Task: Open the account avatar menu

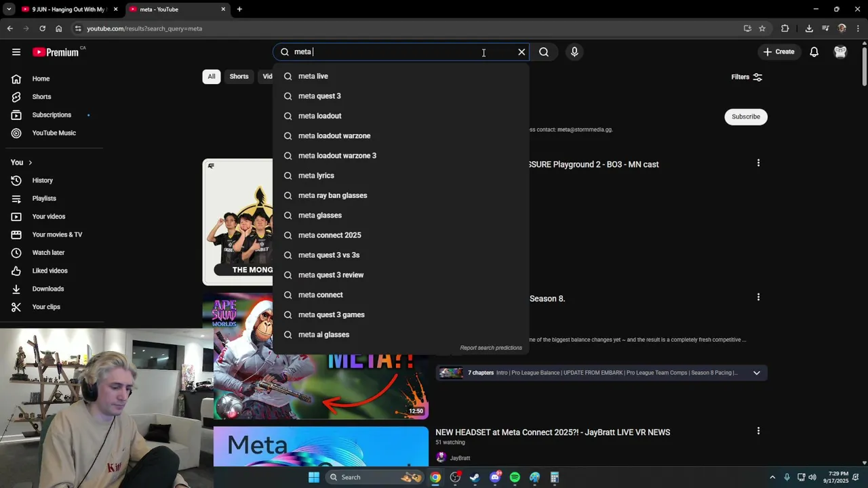Action: point(840,52)
